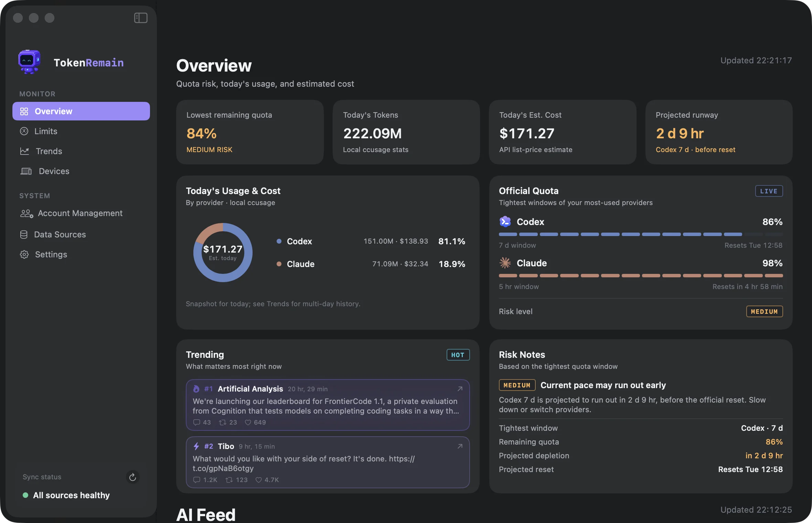The width and height of the screenshot is (812, 523).
Task: Select the Today's Est. Cost card
Action: click(x=563, y=132)
